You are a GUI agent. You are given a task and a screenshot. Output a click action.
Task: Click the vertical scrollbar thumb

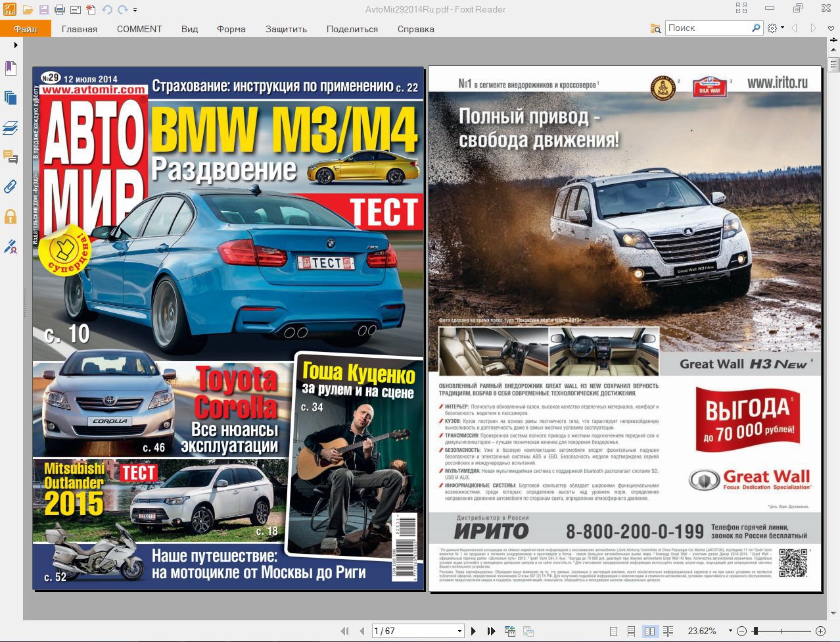tap(833, 65)
